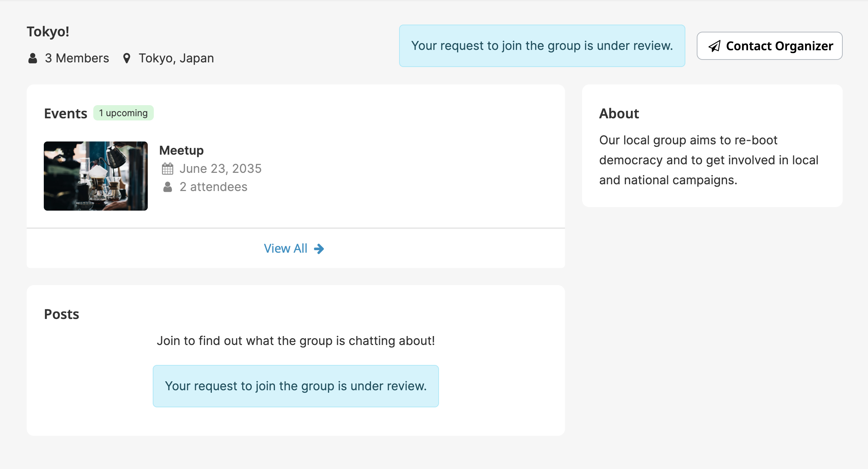This screenshot has height=469, width=868.
Task: Click the attendees person icon
Action: (167, 187)
